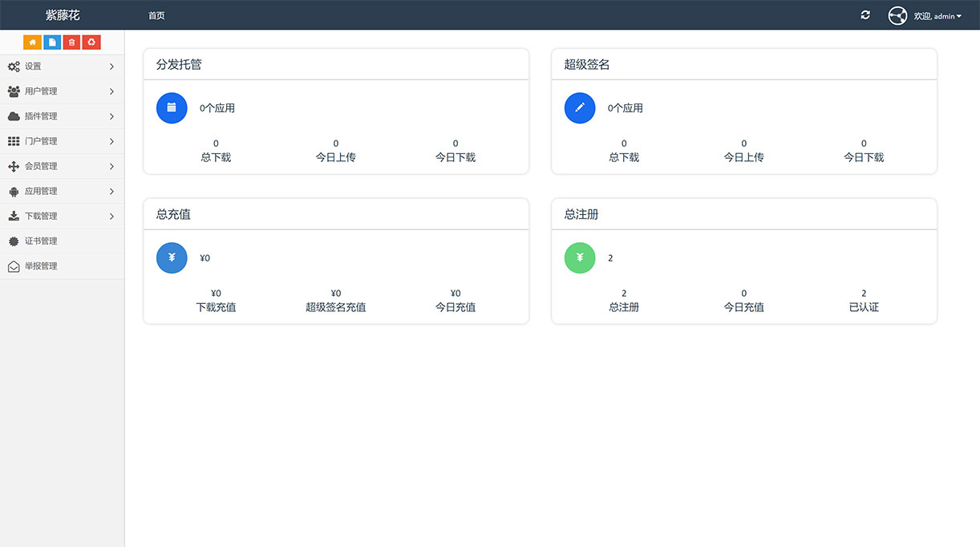
Task: Click the orange home shortcut button
Action: [32, 43]
